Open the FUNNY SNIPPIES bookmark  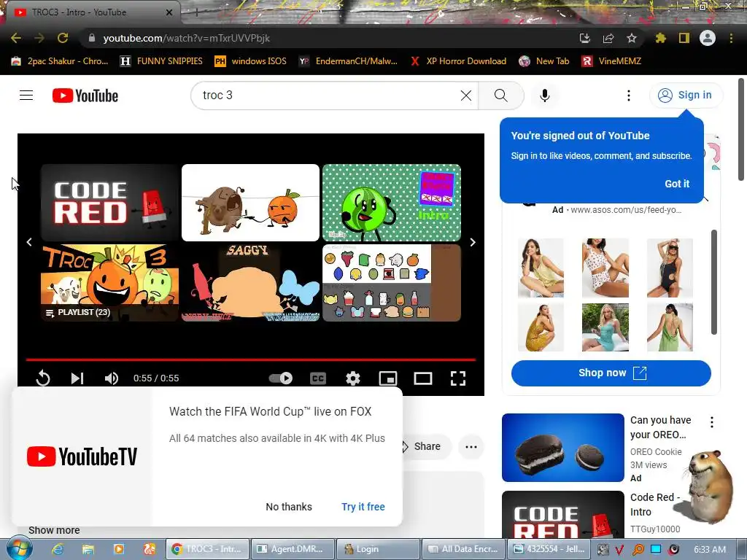click(x=162, y=61)
